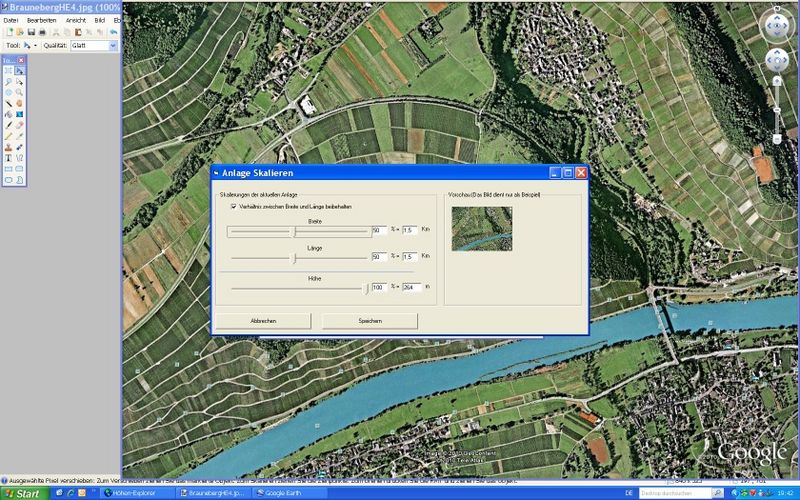800x500 pixels.
Task: Toggle the Verhältnis zwischen Breite und Länge checkbox
Action: pos(233,206)
